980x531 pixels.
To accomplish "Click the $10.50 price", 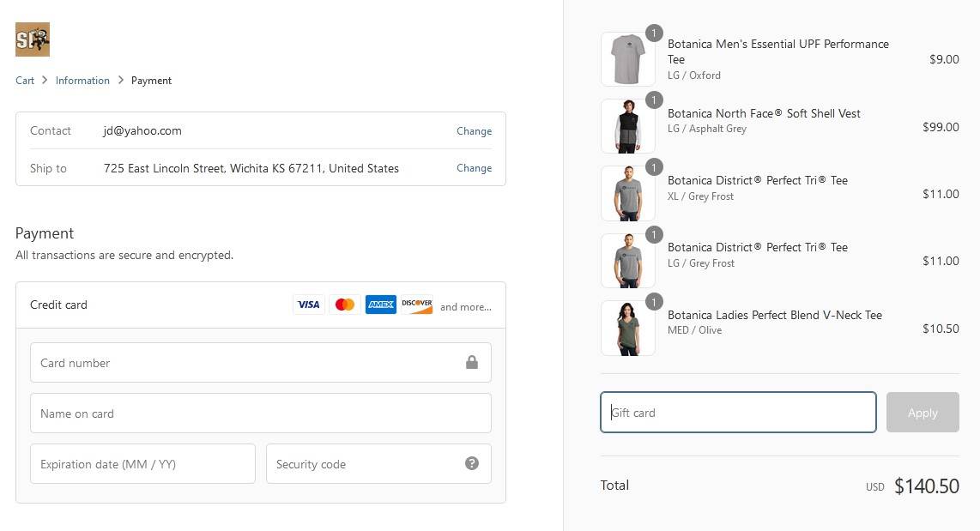I will pyautogui.click(x=941, y=329).
